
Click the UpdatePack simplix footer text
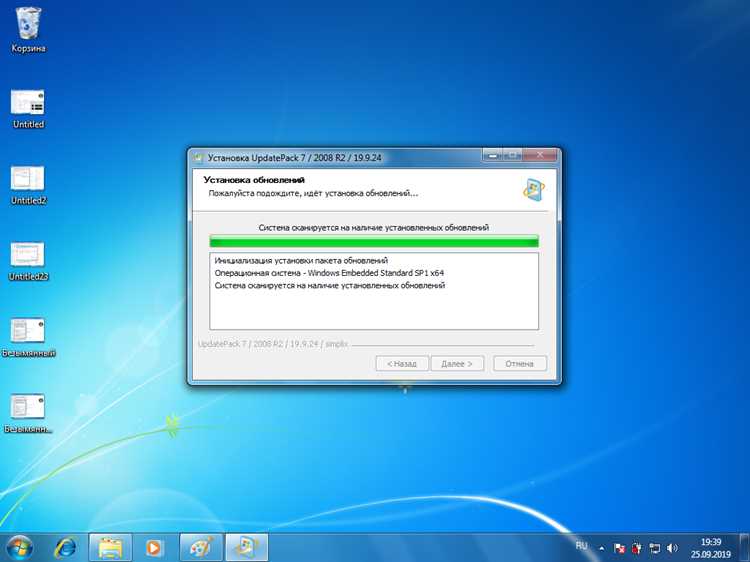tap(273, 344)
